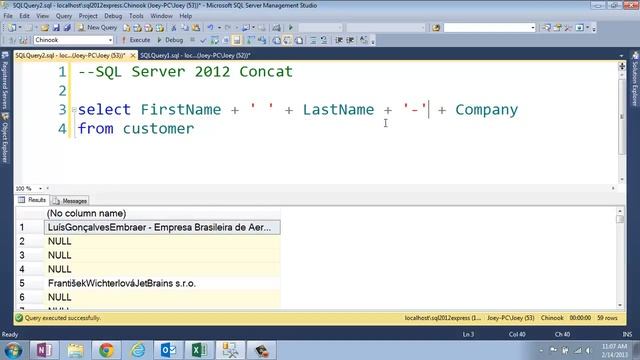Switch output to Results to Text
This screenshot has width=640, height=360.
click(276, 40)
